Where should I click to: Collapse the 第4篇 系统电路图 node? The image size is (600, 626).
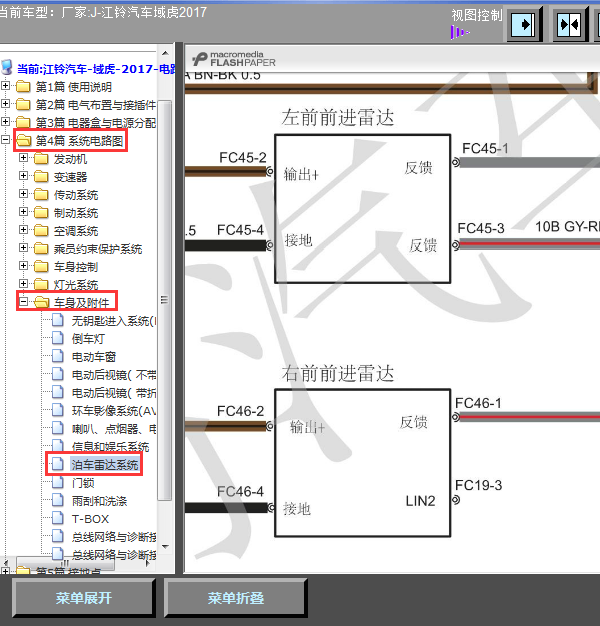[6, 139]
